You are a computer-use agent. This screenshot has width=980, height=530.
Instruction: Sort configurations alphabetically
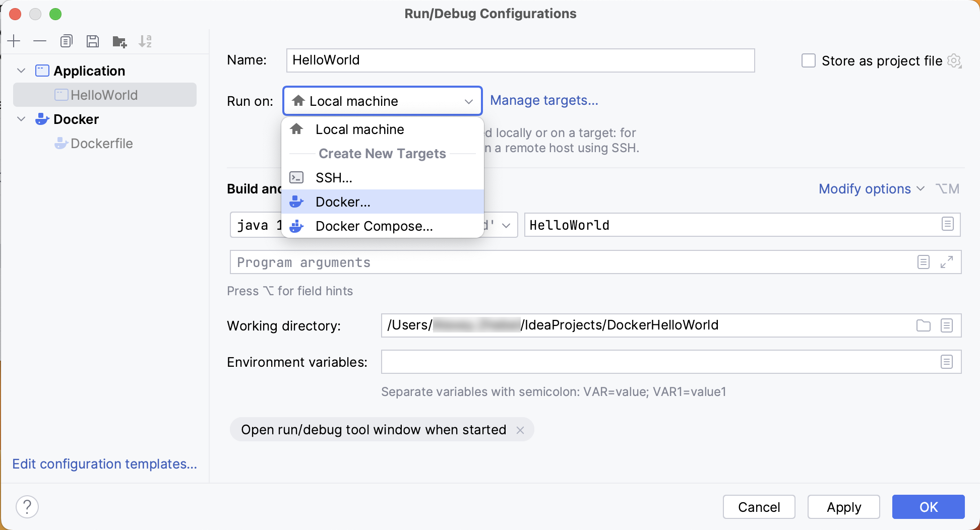(146, 41)
